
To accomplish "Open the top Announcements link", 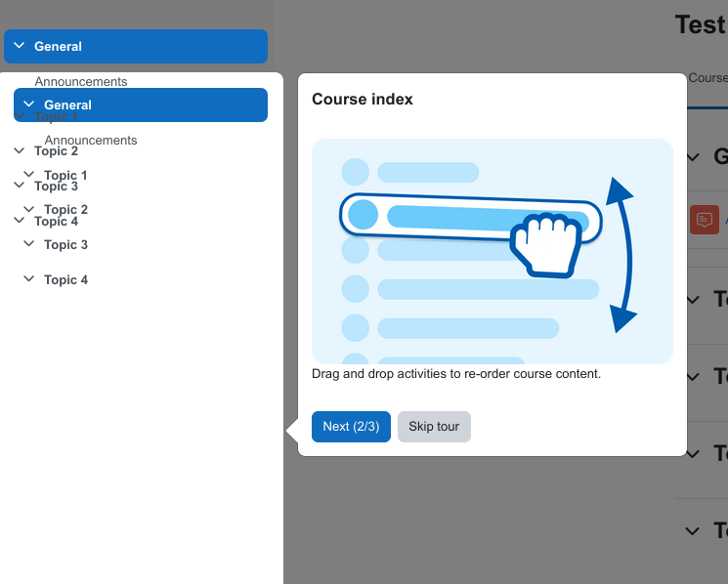I will [81, 81].
